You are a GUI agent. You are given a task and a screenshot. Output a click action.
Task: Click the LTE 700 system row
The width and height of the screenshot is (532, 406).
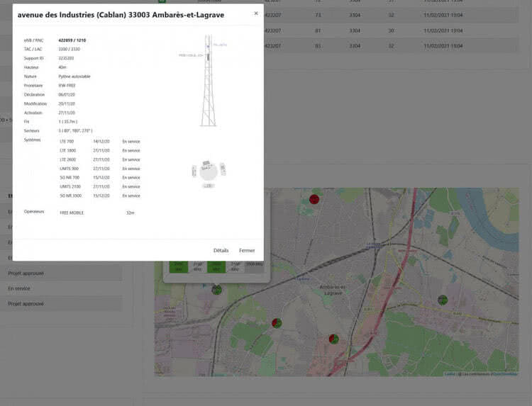(x=99, y=141)
